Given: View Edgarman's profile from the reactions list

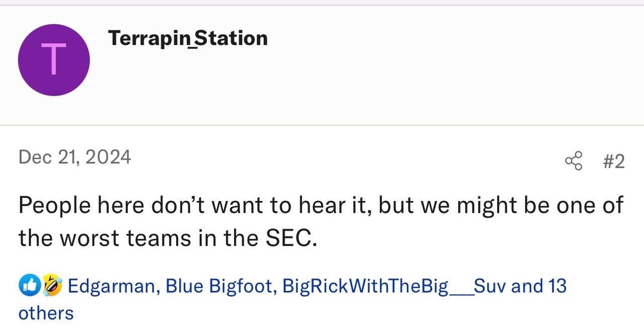Looking at the screenshot, I should (111, 286).
